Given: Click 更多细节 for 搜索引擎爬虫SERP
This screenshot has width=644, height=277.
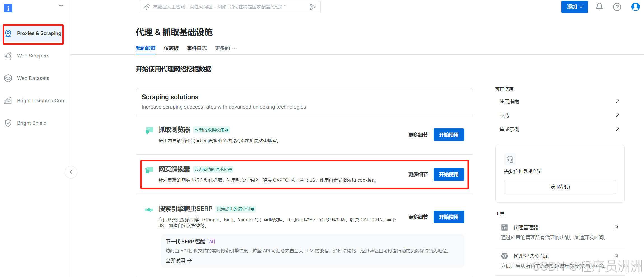Looking at the screenshot, I should (418, 217).
